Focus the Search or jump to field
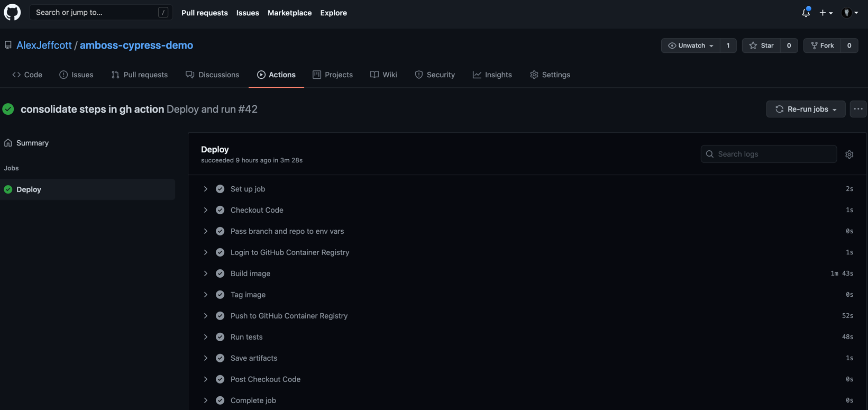This screenshot has height=410, width=868. 100,12
